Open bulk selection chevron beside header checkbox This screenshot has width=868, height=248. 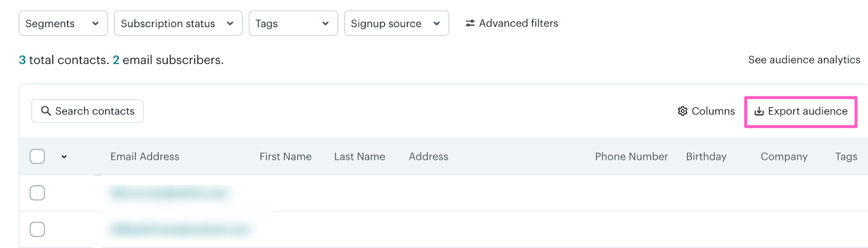point(64,156)
